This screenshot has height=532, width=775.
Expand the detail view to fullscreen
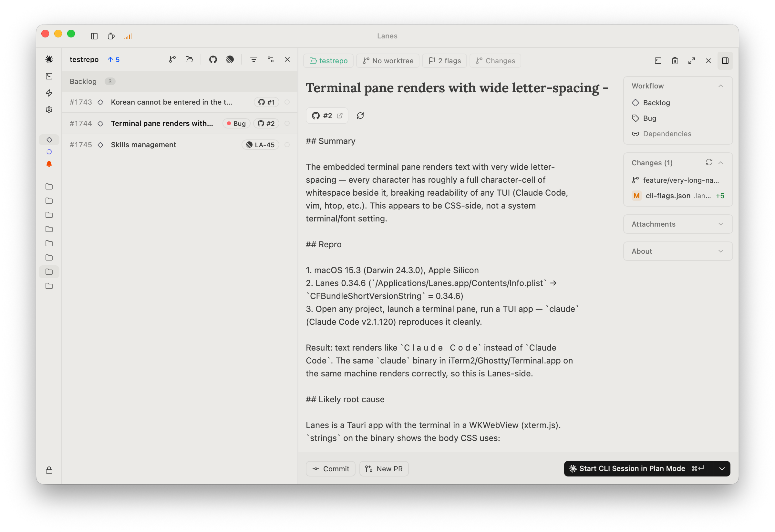coord(692,61)
